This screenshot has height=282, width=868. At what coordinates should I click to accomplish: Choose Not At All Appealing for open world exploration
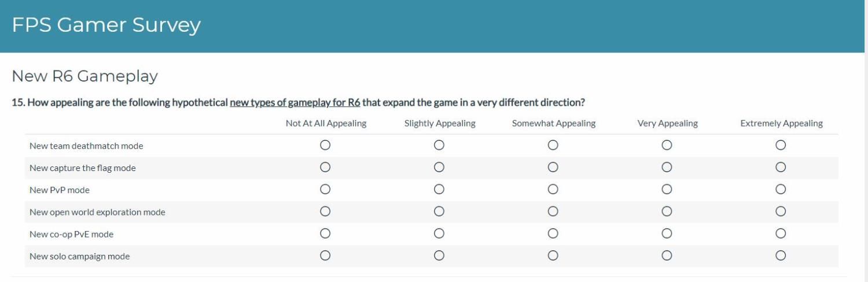click(x=325, y=211)
